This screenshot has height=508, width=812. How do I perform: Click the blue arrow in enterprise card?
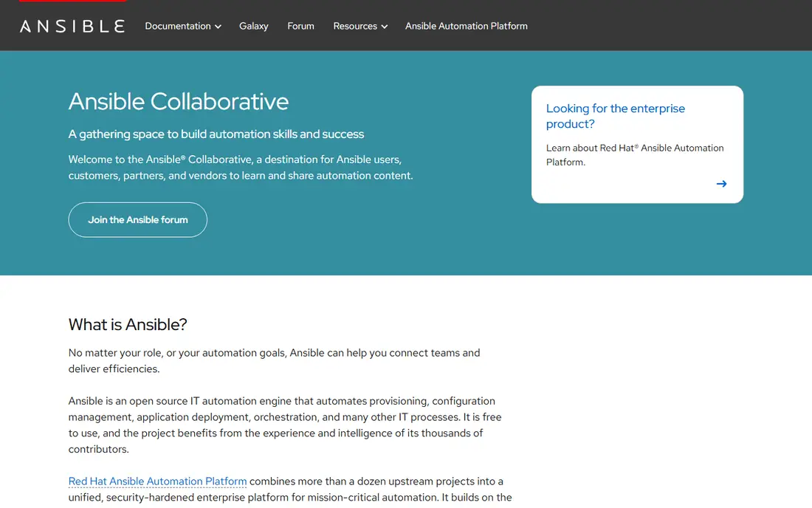tap(721, 184)
